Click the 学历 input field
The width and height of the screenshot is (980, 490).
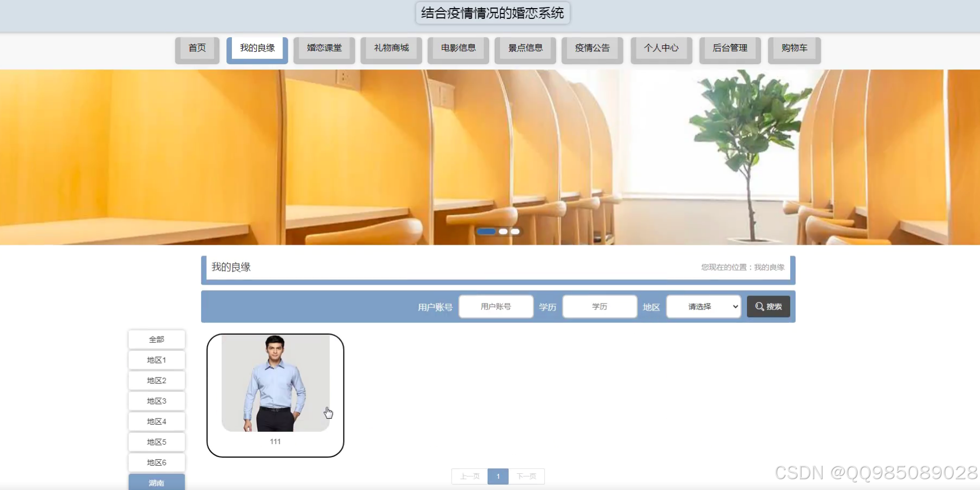click(599, 306)
